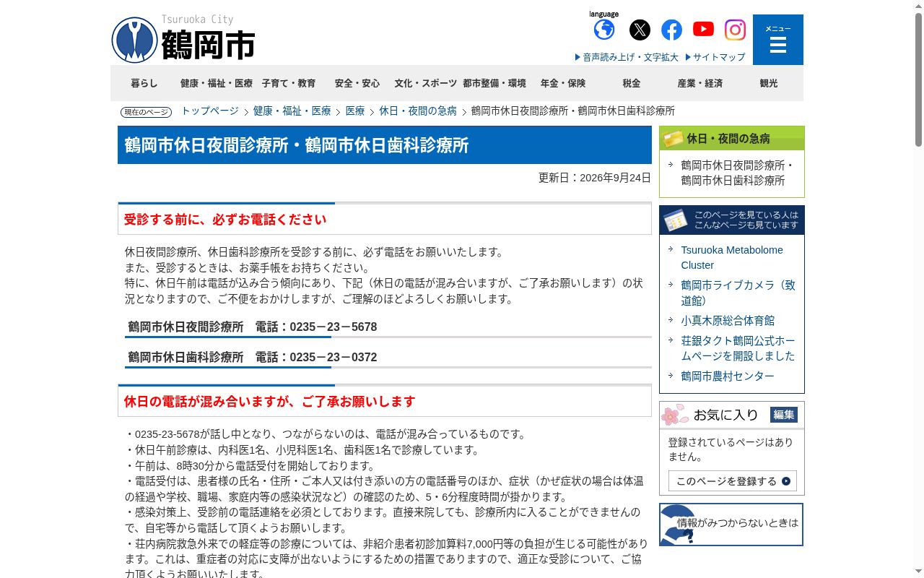
Task: Click the Tsuruoka City logo
Action: click(x=183, y=39)
